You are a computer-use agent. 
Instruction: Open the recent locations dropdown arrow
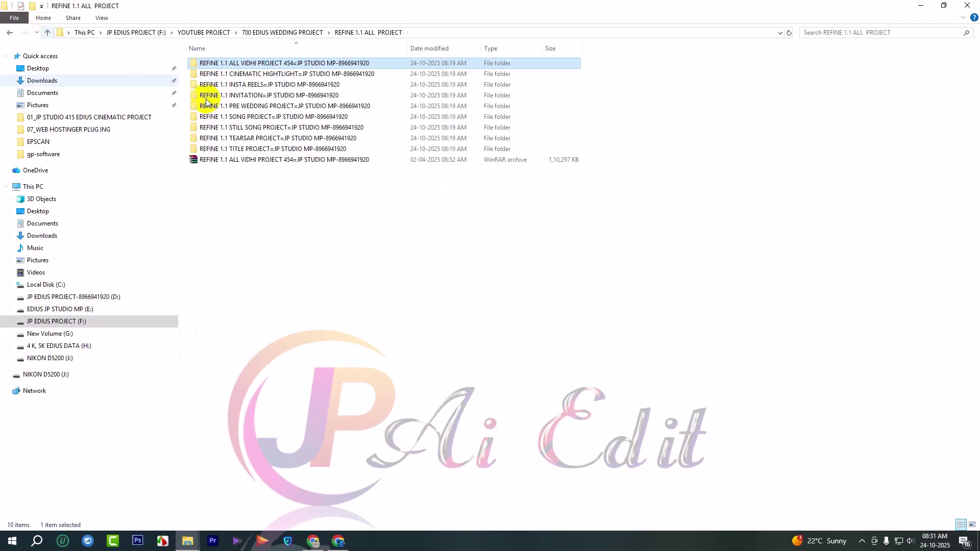point(37,33)
